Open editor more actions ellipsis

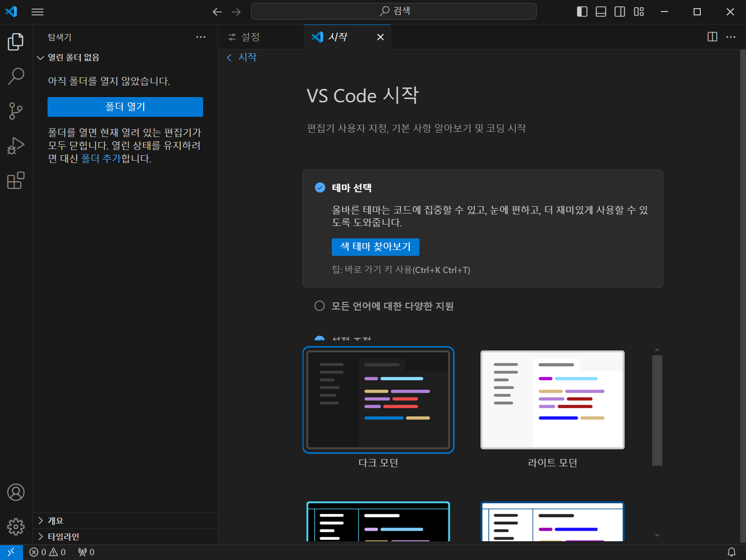[731, 37]
